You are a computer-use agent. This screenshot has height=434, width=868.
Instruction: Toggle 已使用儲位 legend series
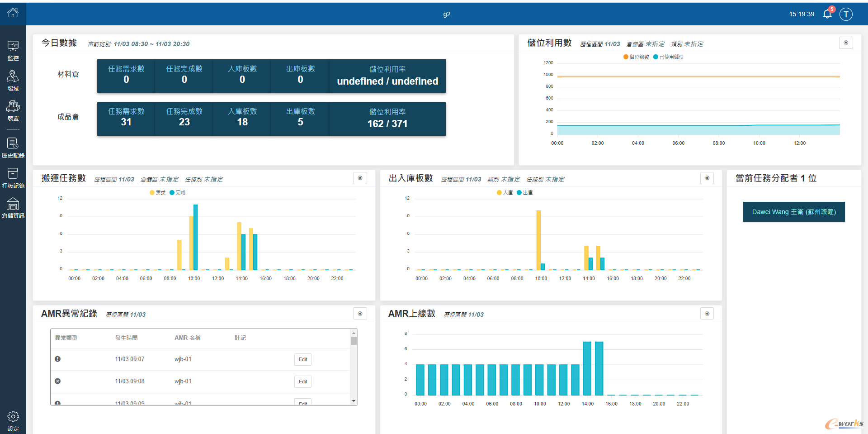[668, 57]
